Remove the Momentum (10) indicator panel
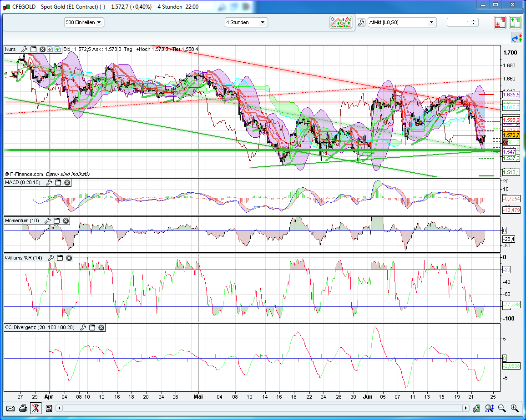Viewport: 526px width, 420px height. tap(66, 220)
